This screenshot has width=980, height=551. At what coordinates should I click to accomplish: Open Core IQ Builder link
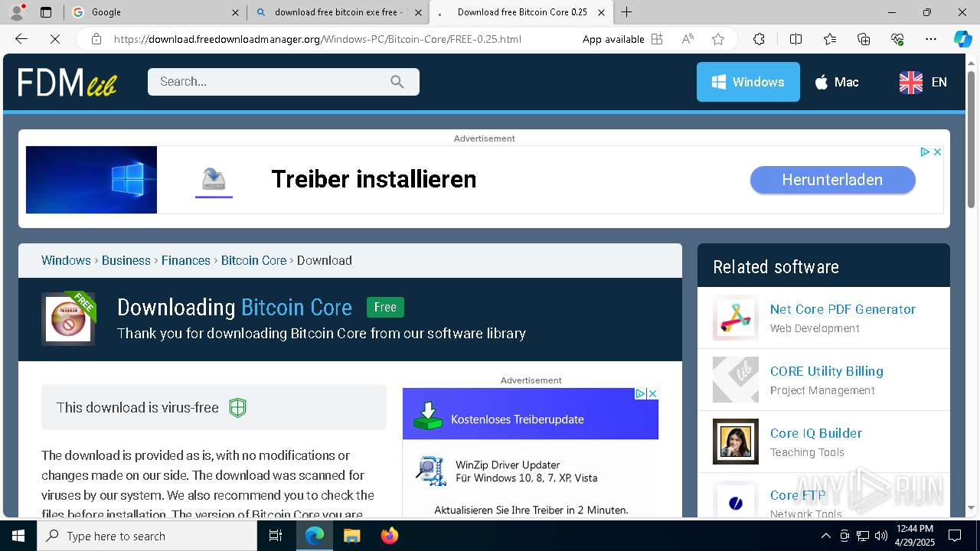click(x=816, y=433)
